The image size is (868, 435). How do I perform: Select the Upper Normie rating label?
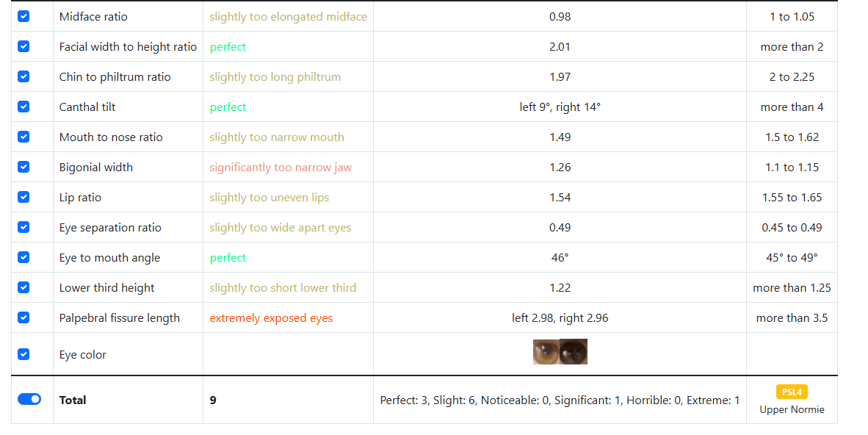[792, 409]
